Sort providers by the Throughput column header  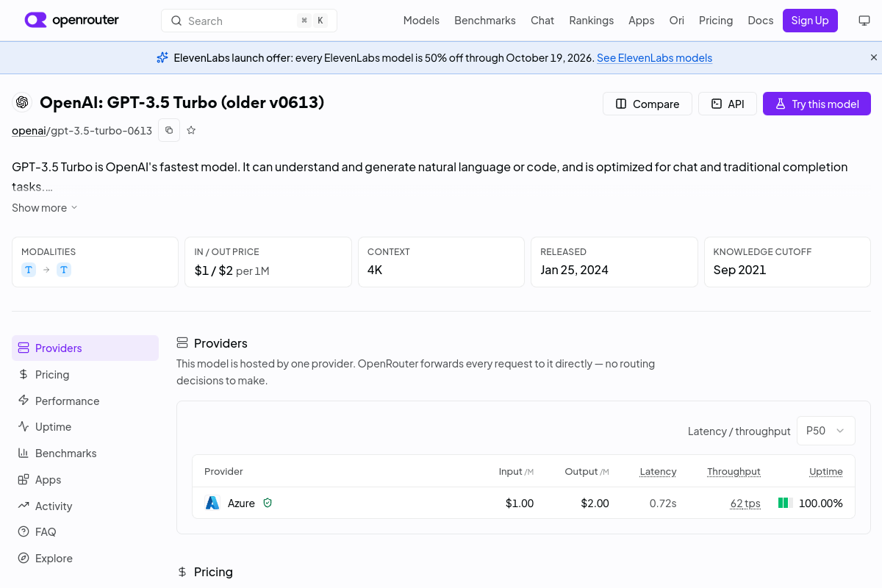click(x=734, y=471)
